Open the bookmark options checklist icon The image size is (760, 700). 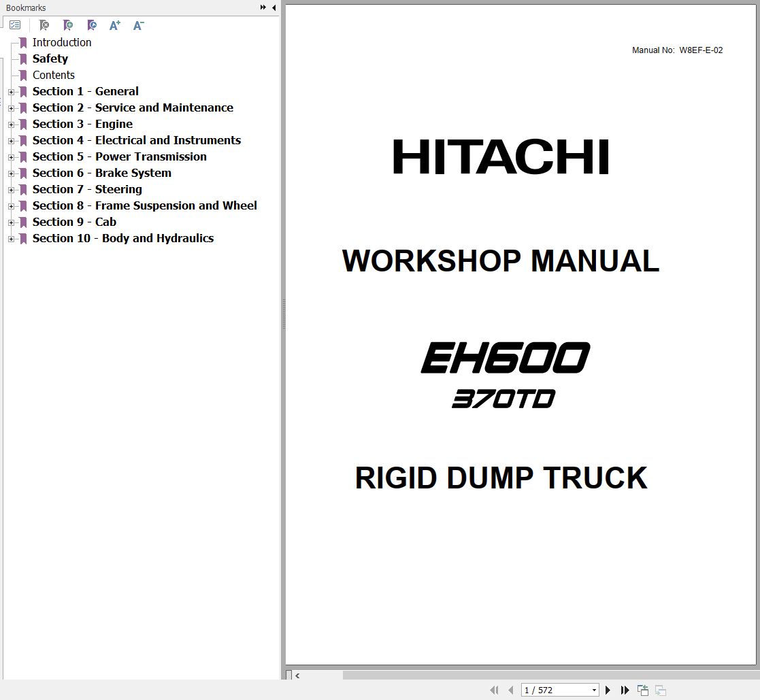tap(15, 24)
